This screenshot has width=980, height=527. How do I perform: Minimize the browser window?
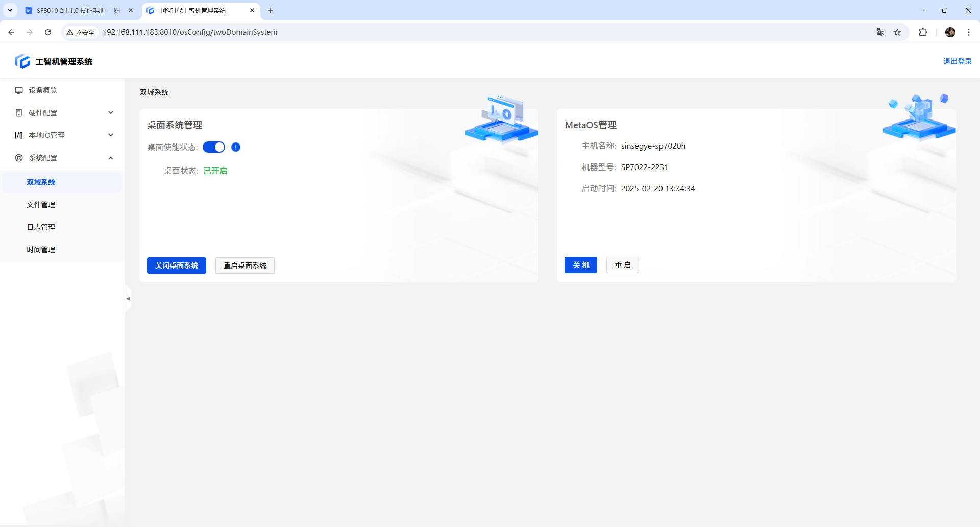[921, 10]
